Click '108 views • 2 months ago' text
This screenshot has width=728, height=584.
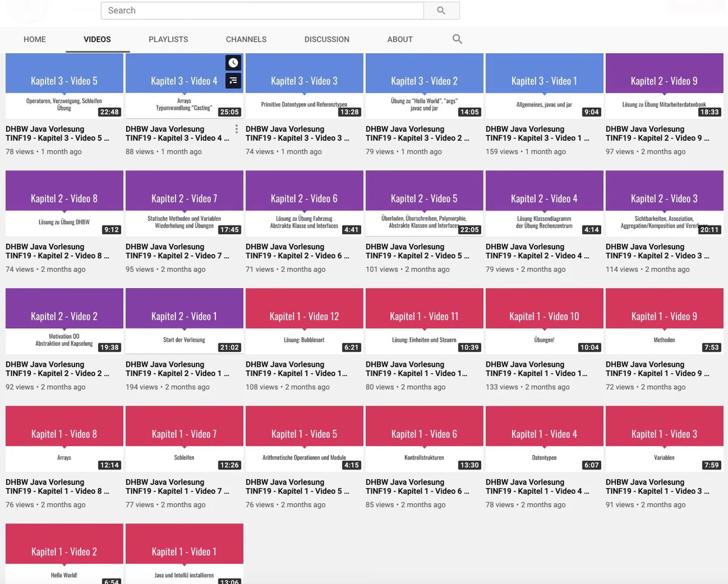click(288, 387)
